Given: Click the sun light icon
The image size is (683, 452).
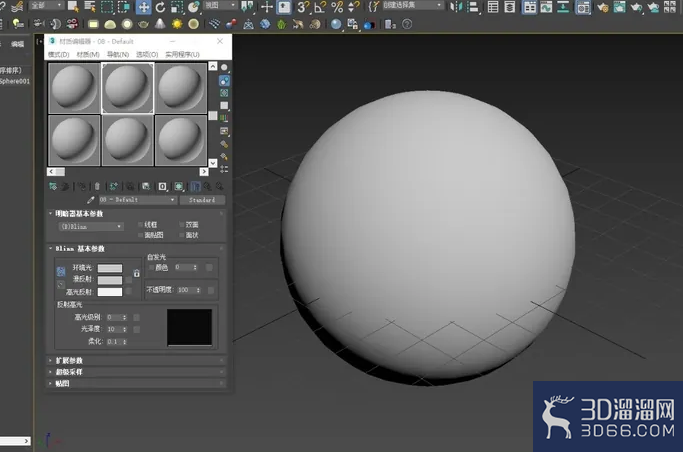Looking at the screenshot, I should tap(177, 24).
